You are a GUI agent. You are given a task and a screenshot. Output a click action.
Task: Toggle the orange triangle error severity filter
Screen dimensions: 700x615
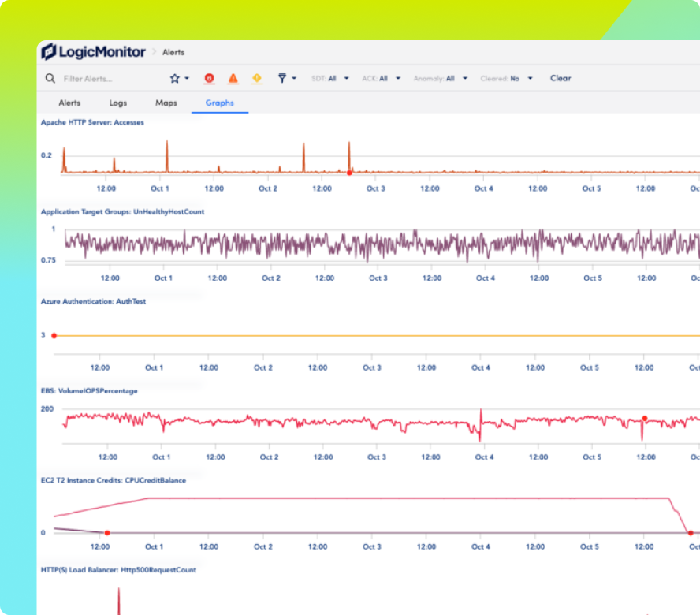pyautogui.click(x=233, y=79)
